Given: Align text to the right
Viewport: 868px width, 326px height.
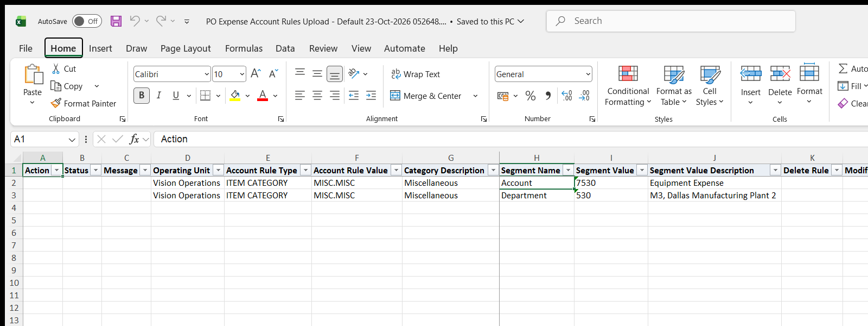Looking at the screenshot, I should (335, 96).
